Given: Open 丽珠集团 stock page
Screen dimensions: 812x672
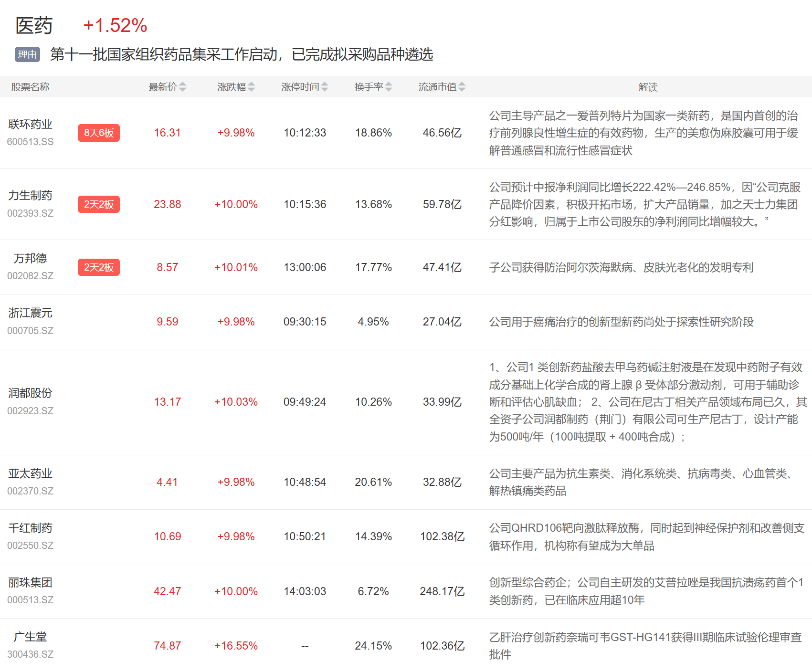Looking at the screenshot, I should (x=30, y=583).
